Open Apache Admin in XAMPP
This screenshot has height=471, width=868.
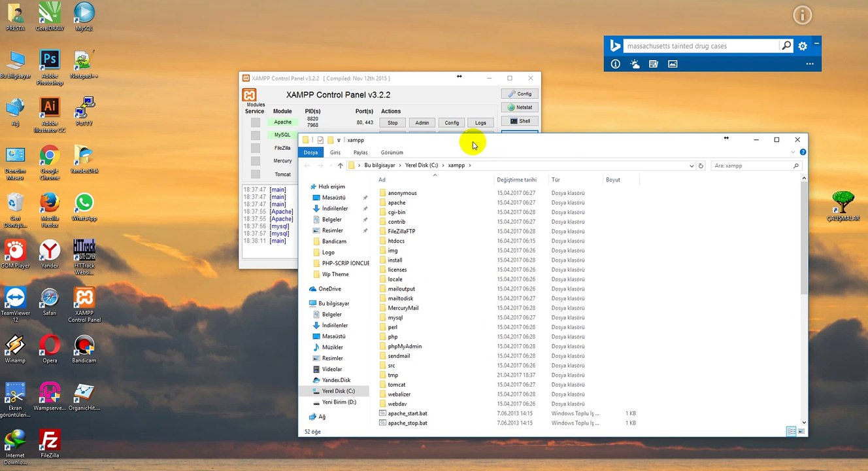pyautogui.click(x=422, y=122)
